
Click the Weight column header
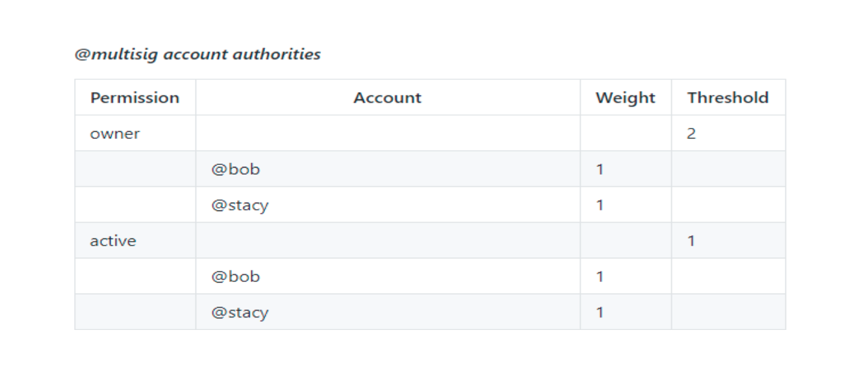pyautogui.click(x=626, y=97)
